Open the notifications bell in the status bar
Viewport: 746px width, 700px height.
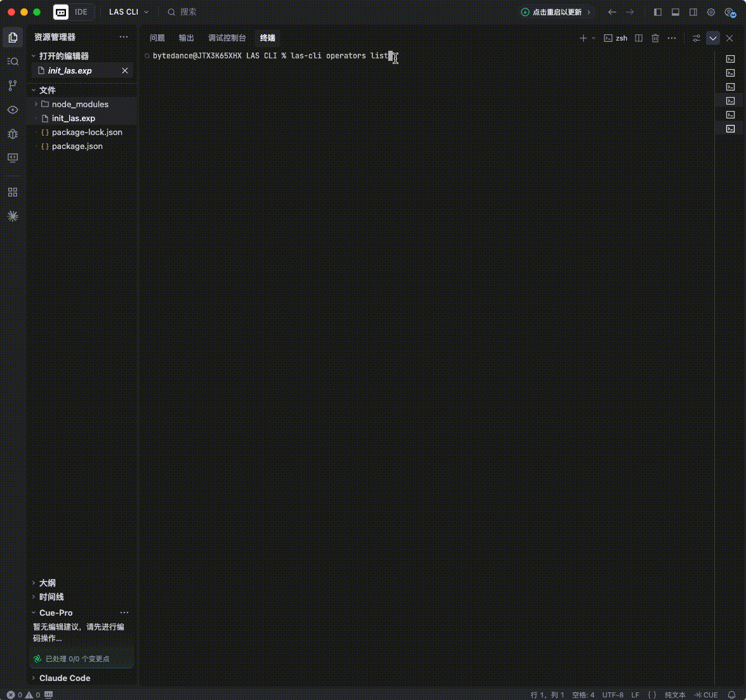pos(732,695)
